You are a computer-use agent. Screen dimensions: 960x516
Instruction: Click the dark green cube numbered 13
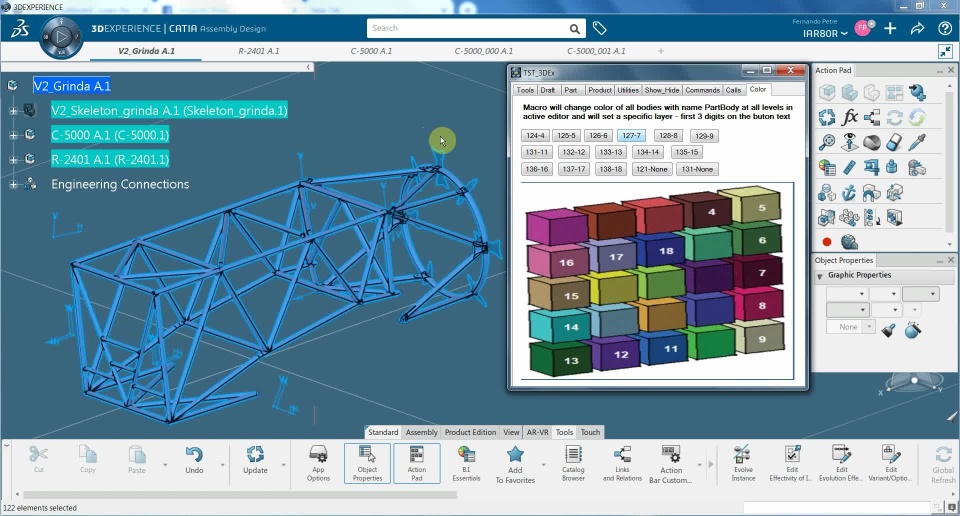point(561,358)
